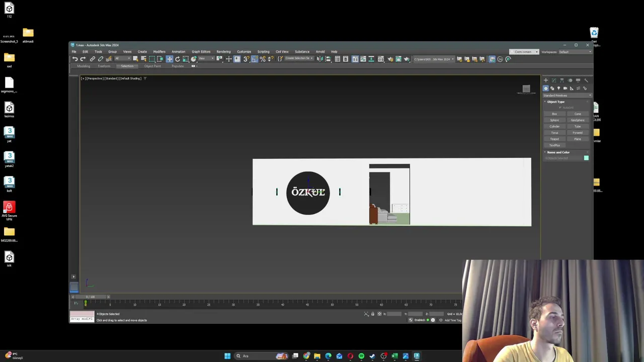Open the Modifiers menu

point(159,51)
